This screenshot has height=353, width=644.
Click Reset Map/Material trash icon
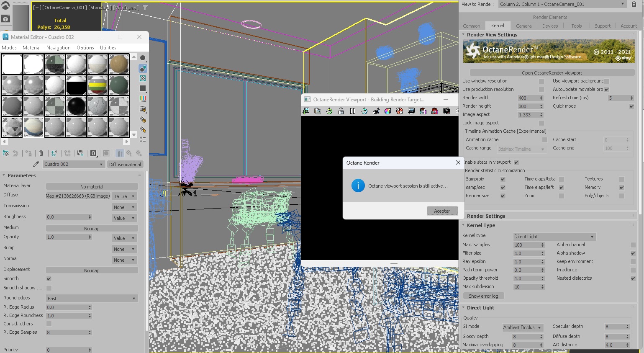point(41,153)
